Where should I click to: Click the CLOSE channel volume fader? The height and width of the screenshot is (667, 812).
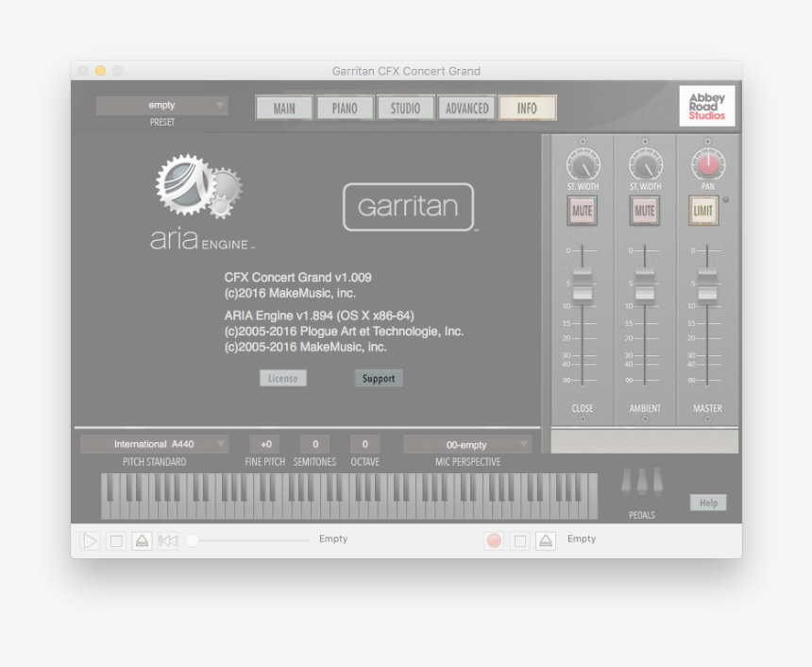[x=583, y=284]
